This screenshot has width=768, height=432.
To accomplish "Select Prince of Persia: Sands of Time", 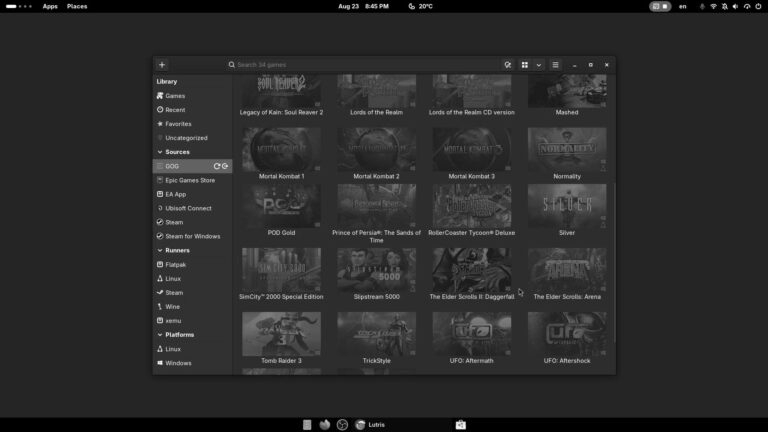I will (376, 214).
